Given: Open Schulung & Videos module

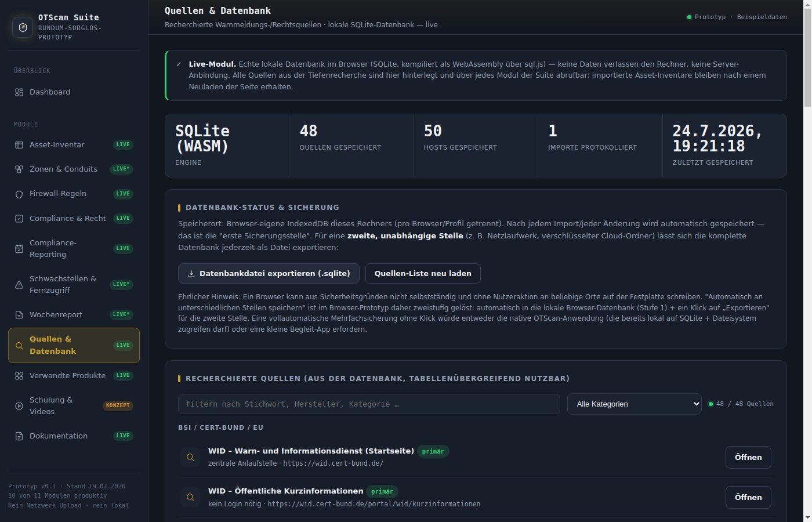Looking at the screenshot, I should click(x=74, y=406).
